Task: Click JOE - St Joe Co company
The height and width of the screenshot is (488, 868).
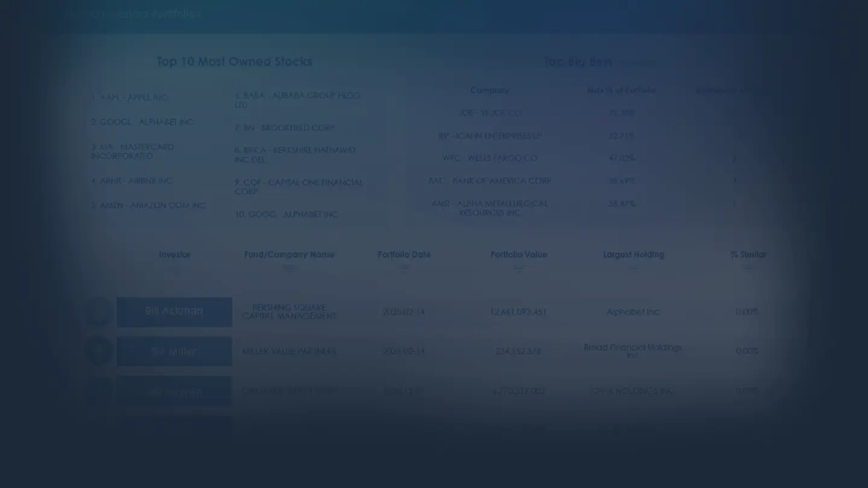Action: pyautogui.click(x=490, y=113)
